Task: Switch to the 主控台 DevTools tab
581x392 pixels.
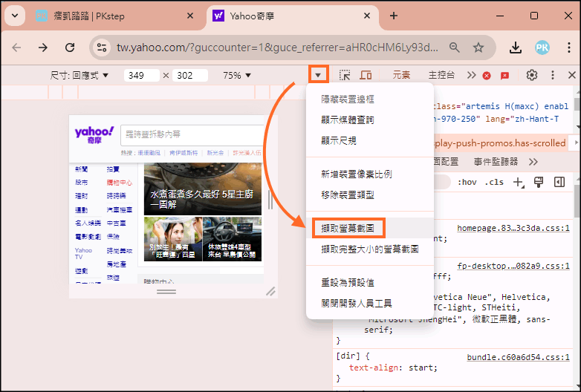Action: click(441, 75)
